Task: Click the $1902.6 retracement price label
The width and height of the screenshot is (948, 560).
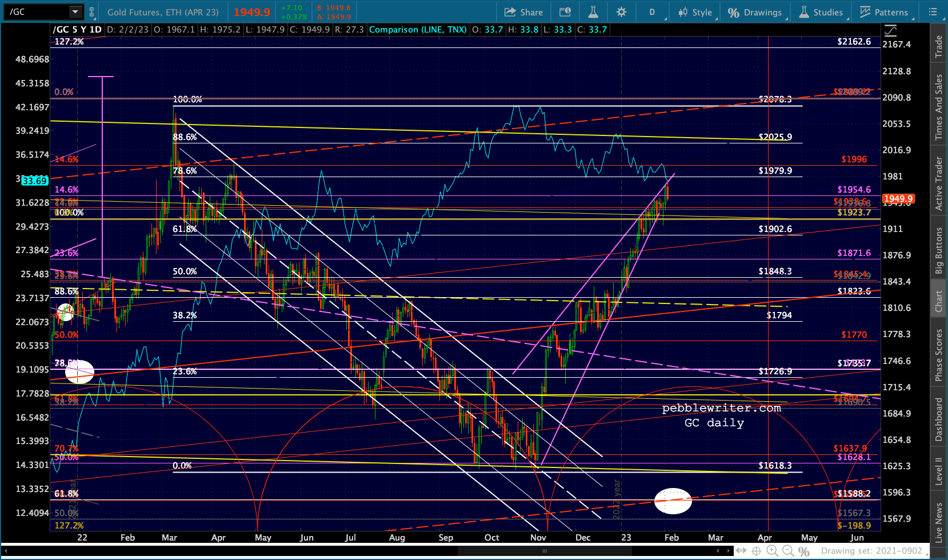Action: tap(775, 229)
